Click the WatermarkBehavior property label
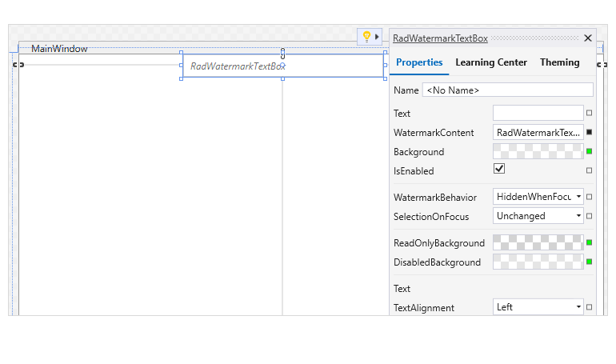 click(x=435, y=198)
